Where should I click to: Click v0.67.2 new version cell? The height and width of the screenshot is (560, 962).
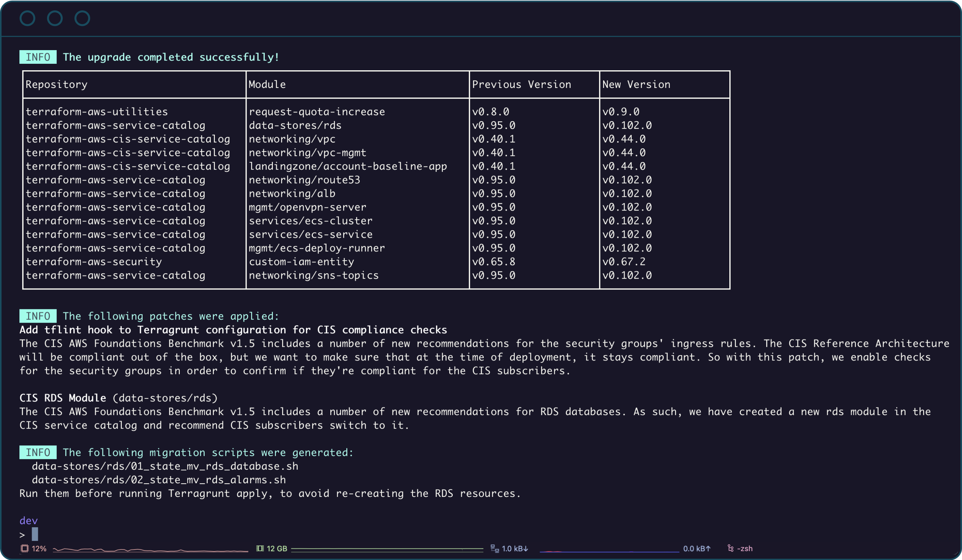point(624,262)
